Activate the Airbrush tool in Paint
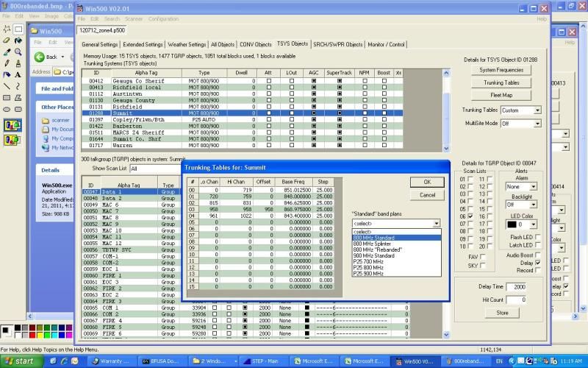 [7, 75]
